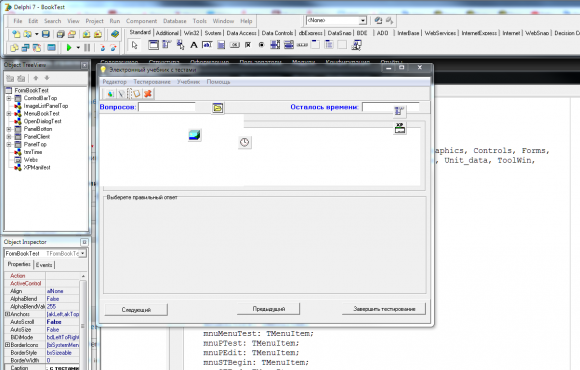This screenshot has width=580, height=370.
Task: Pause execution with the pause toolbar icon
Action: pos(87,47)
